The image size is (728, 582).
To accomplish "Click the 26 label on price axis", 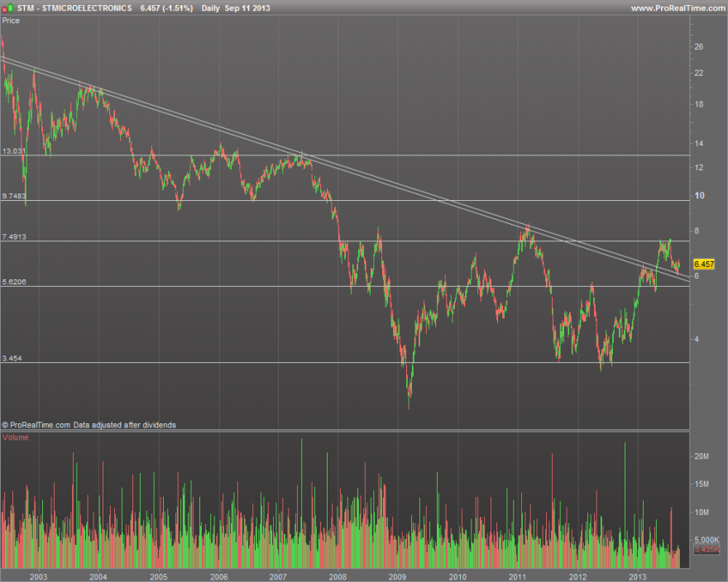I will click(x=699, y=46).
